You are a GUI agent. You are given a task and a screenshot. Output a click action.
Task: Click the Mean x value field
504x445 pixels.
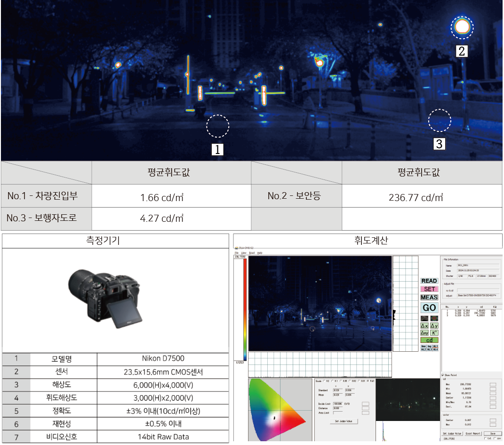[x=337, y=395]
